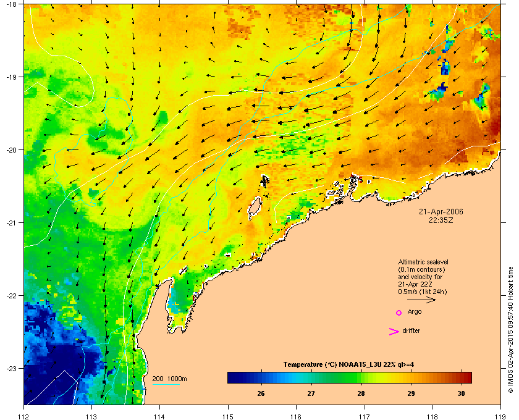The width and height of the screenshot is (519, 420).
Task: Click the longitude axis label 115
Action: 228,417
